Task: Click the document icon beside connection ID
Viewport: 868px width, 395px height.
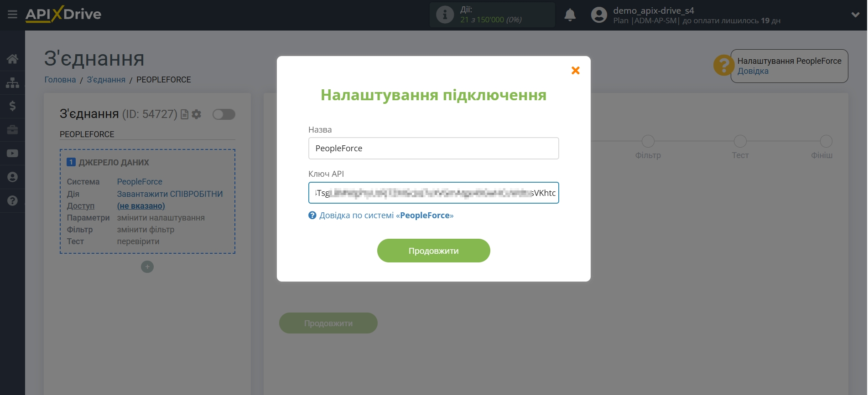Action: click(x=184, y=114)
